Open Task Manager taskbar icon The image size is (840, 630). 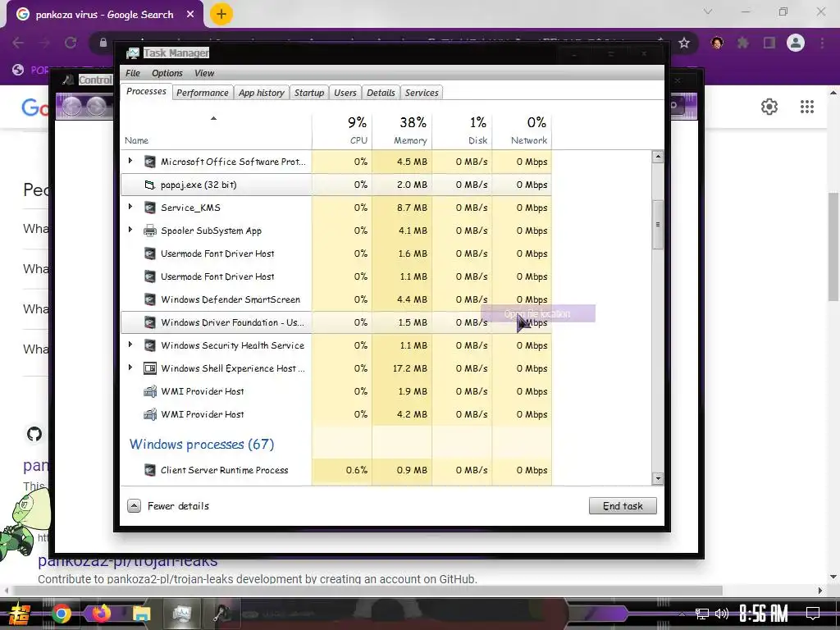(x=181, y=614)
